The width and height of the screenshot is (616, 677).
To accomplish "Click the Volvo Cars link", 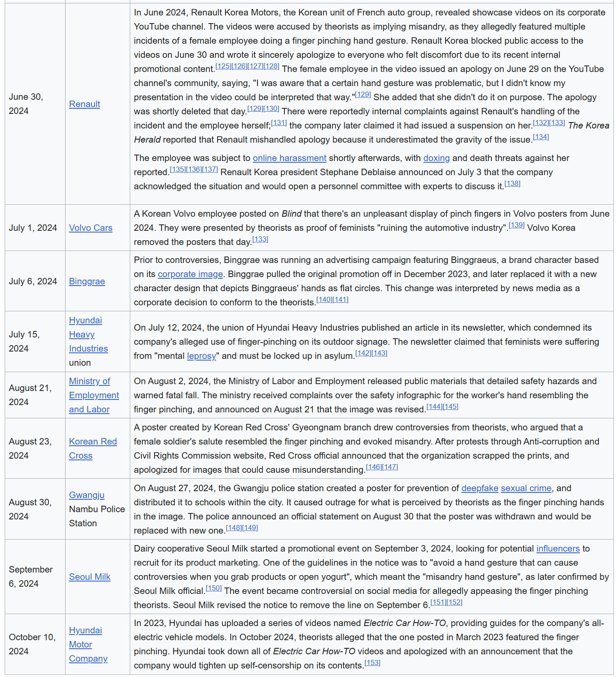I will [x=90, y=228].
